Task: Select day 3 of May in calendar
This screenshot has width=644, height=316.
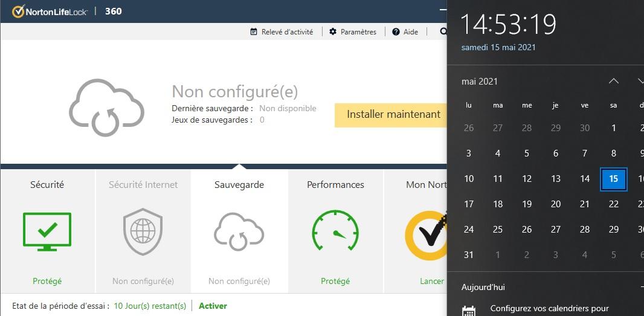Action: click(x=469, y=153)
